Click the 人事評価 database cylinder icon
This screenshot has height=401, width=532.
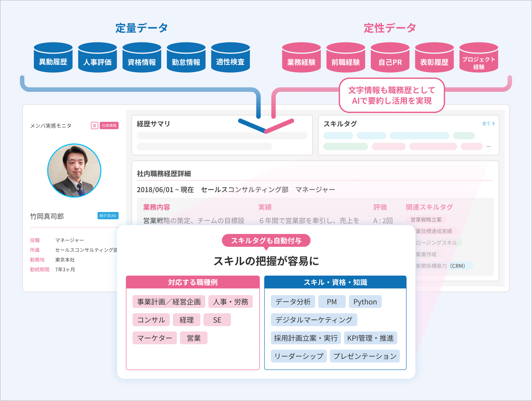coord(97,58)
